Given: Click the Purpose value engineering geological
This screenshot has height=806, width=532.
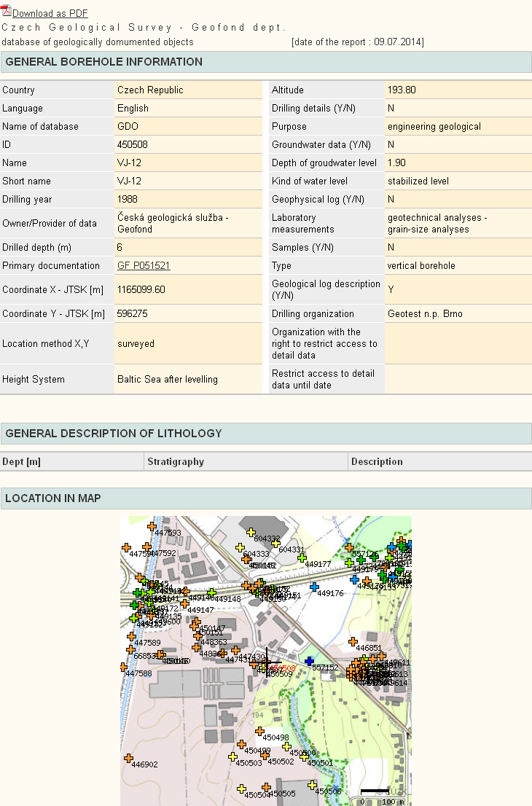Looking at the screenshot, I should click(x=434, y=127).
